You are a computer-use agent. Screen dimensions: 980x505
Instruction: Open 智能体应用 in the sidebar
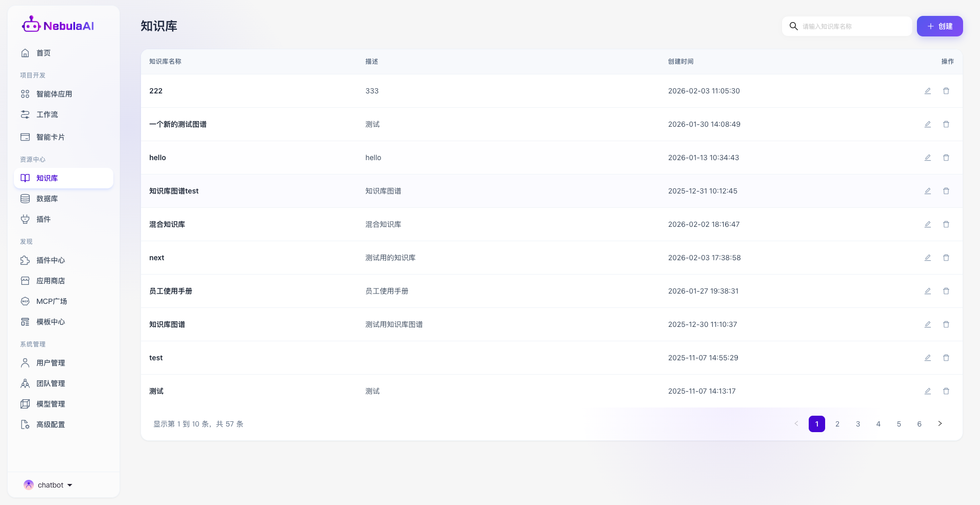click(x=54, y=94)
